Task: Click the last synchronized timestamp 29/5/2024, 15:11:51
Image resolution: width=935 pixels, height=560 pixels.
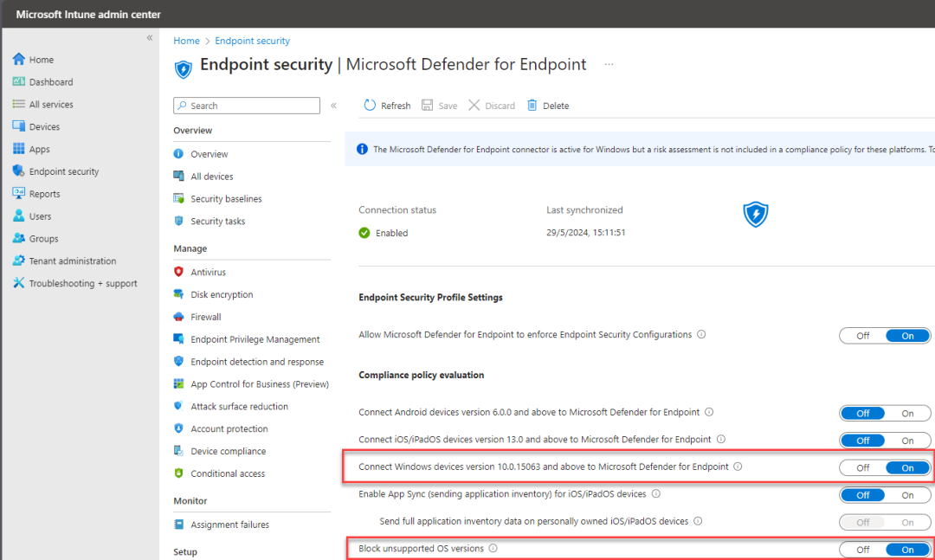Action: point(585,233)
